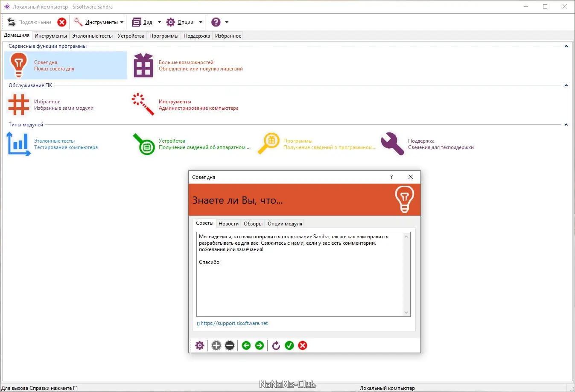Close the Совет дня dialog
The height and width of the screenshot is (392, 575).
coord(411,177)
